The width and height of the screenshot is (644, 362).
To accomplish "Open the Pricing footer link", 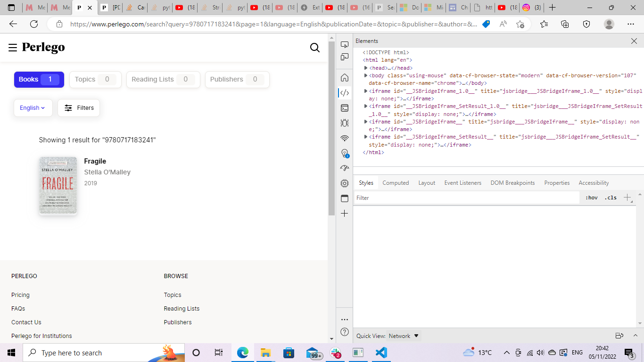I will pyautogui.click(x=20, y=295).
